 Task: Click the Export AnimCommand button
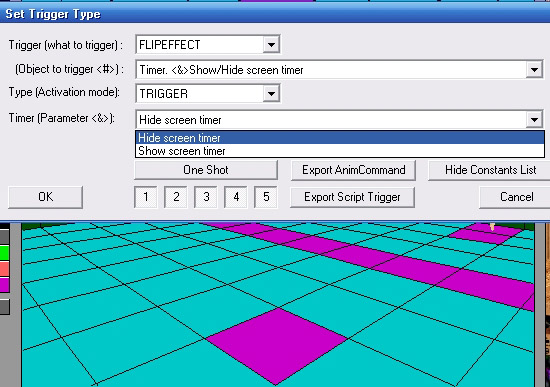pos(353,170)
